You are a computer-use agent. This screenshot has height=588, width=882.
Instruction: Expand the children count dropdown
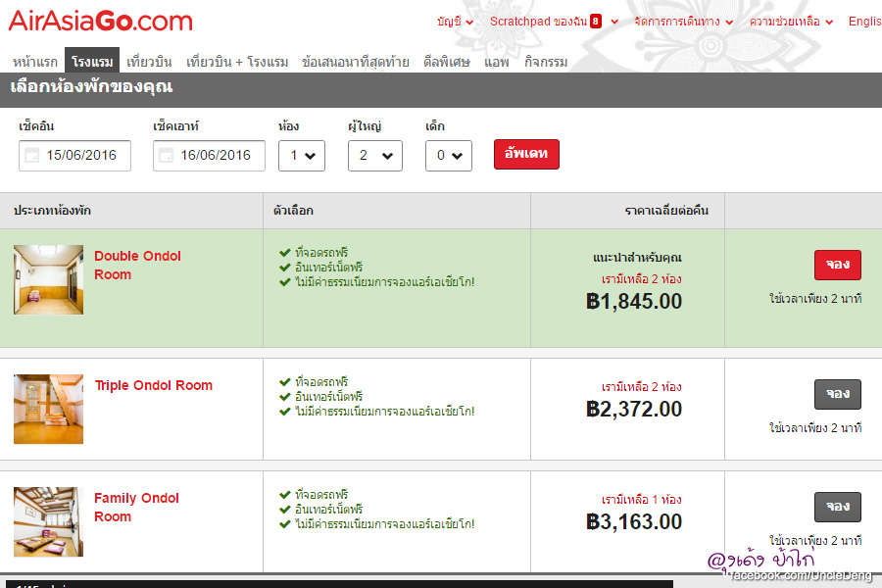(x=448, y=155)
